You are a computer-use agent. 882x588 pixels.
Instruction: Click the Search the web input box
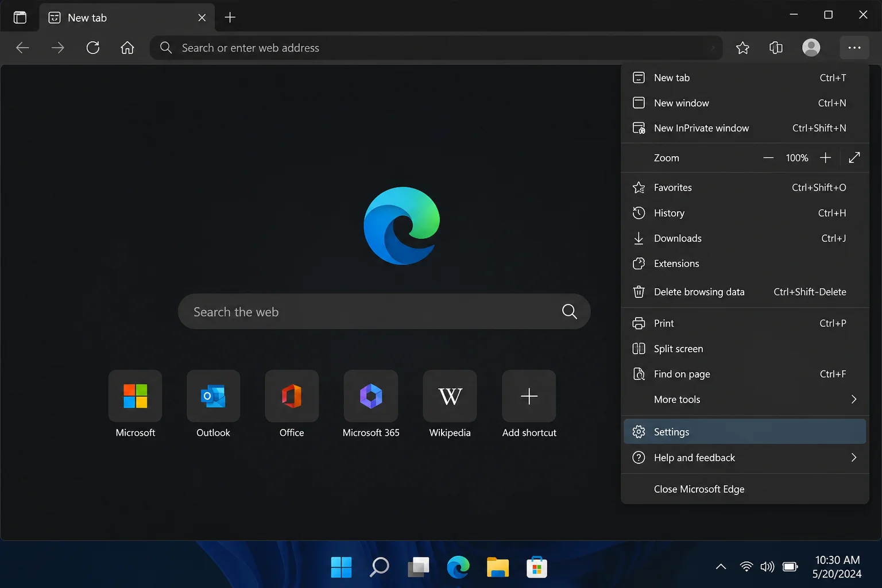coord(384,311)
